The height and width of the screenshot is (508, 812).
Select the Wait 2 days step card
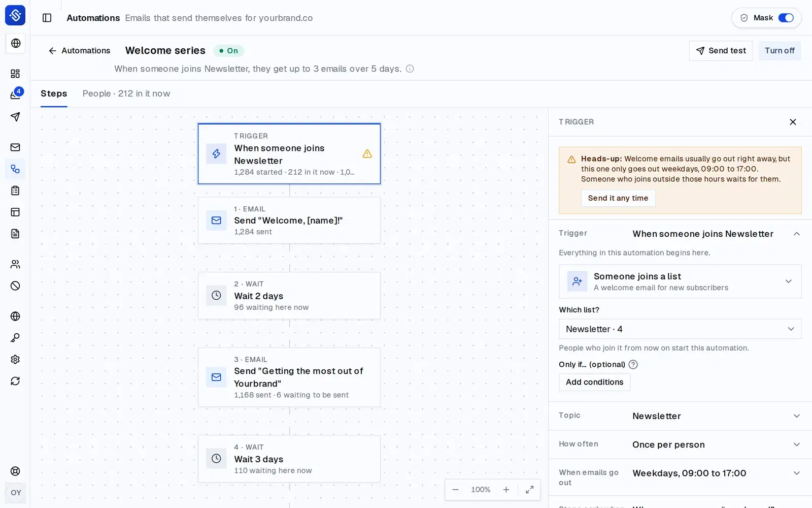click(289, 296)
